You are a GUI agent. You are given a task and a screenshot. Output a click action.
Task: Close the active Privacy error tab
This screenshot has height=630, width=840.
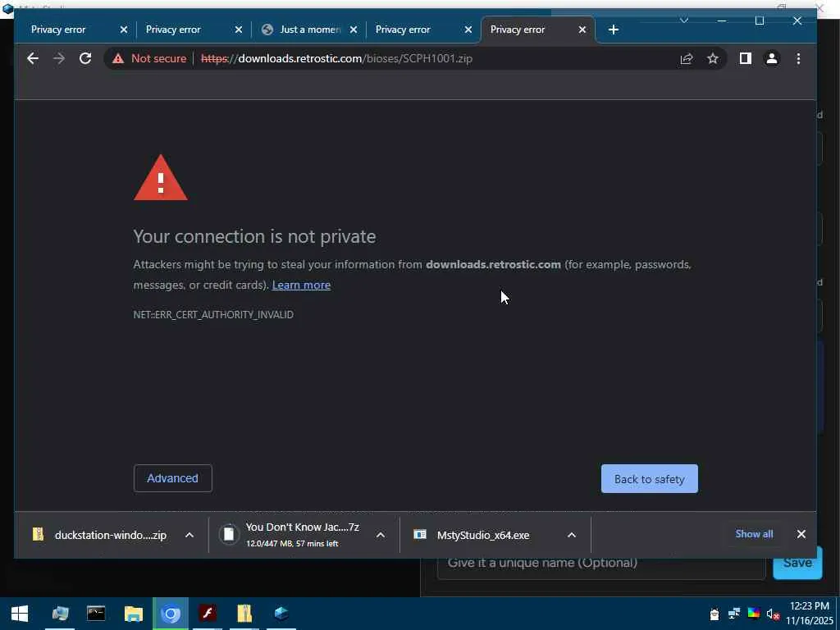[x=582, y=30]
